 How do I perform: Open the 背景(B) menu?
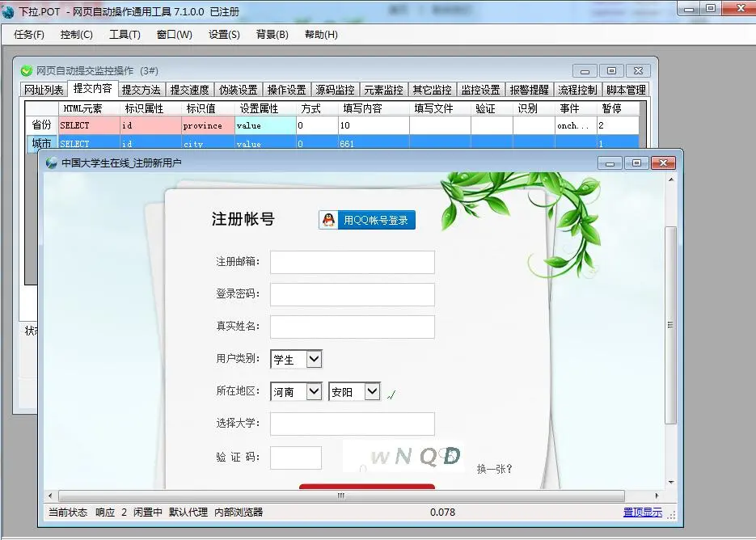tap(272, 35)
